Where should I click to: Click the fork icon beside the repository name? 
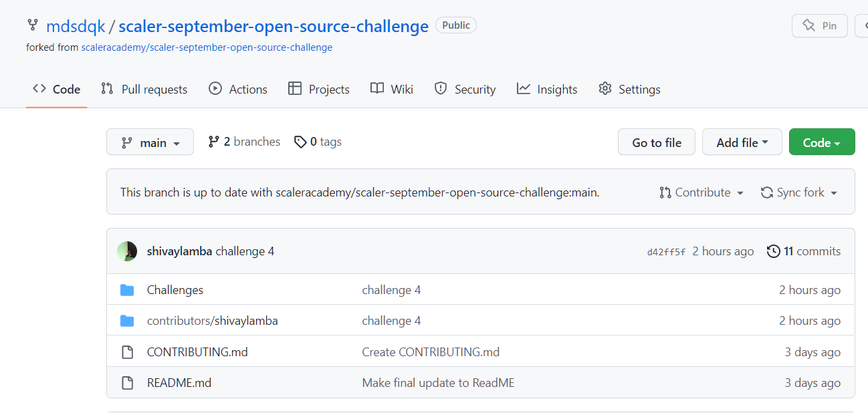[32, 25]
